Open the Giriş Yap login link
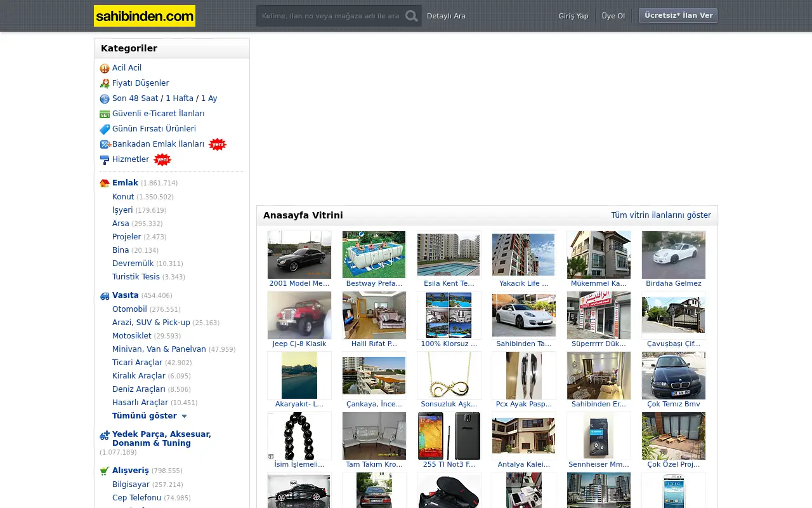 pos(573,16)
